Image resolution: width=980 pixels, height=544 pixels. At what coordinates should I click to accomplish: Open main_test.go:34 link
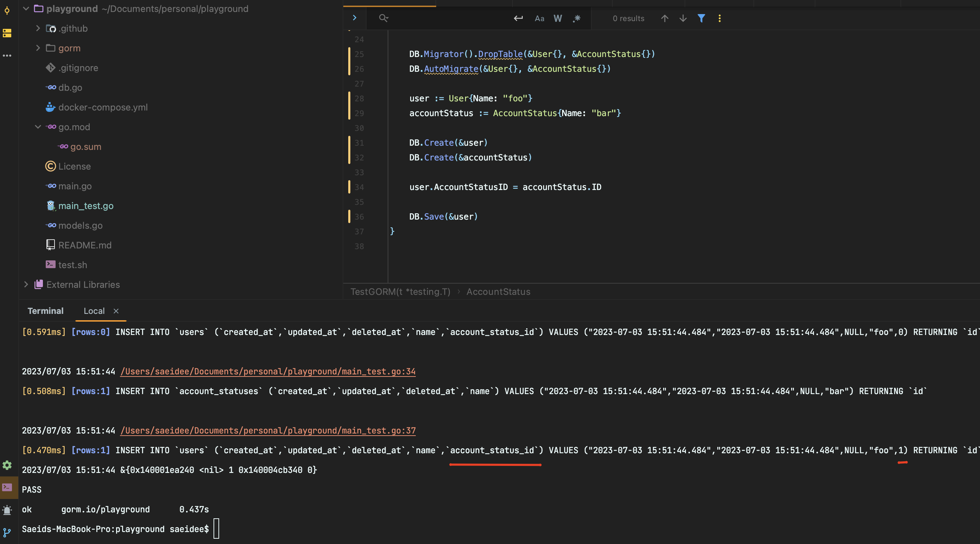[x=268, y=372]
